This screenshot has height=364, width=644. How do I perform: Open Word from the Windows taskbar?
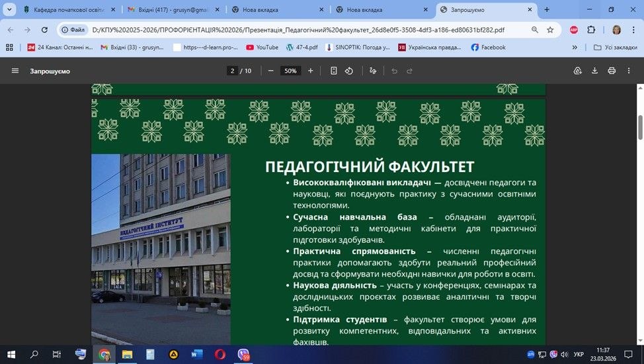(x=196, y=354)
